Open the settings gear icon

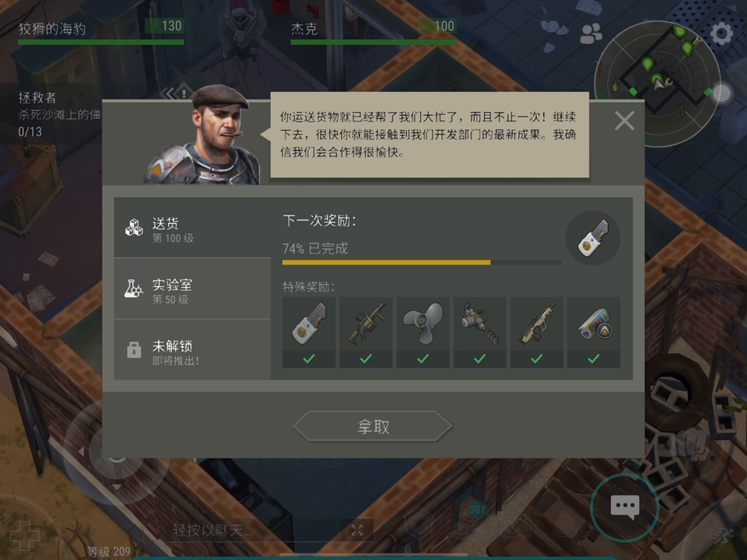(x=721, y=33)
